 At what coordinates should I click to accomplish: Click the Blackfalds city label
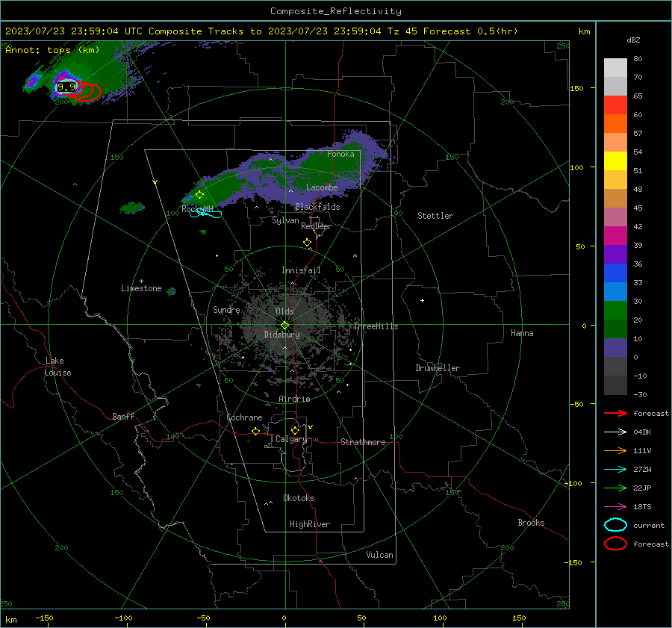pyautogui.click(x=317, y=207)
